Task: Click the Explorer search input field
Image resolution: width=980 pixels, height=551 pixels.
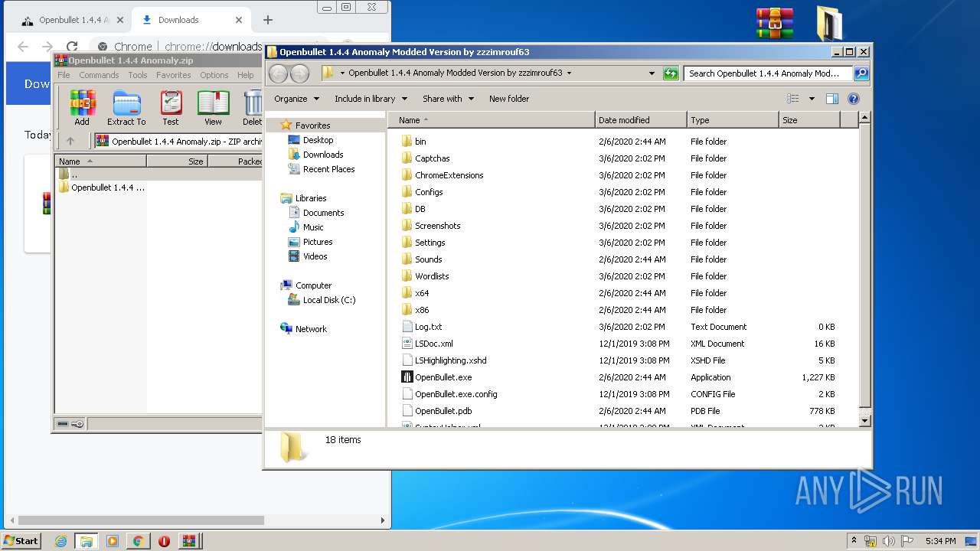Action: [x=768, y=73]
